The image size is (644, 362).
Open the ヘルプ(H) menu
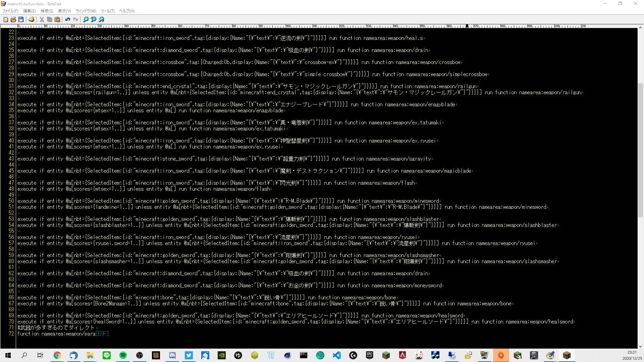point(127,11)
